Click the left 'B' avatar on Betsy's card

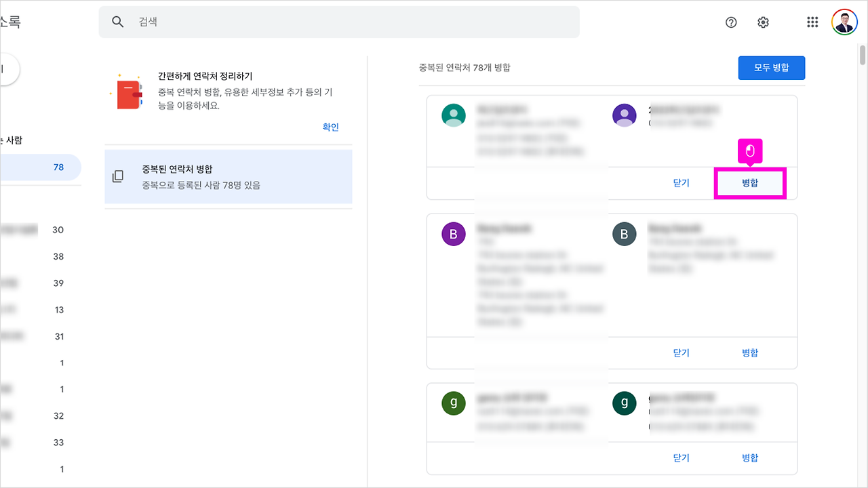pyautogui.click(x=454, y=234)
